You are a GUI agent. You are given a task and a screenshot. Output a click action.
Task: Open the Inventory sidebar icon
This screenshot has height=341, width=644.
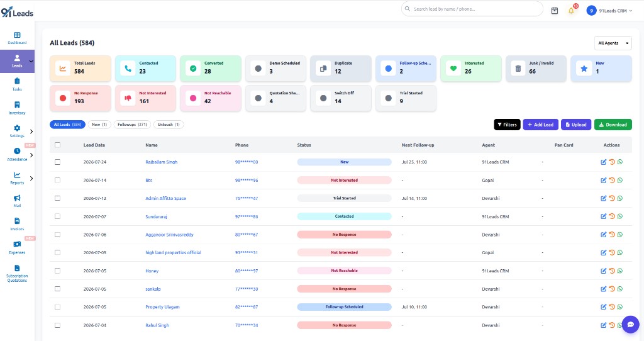tap(17, 108)
